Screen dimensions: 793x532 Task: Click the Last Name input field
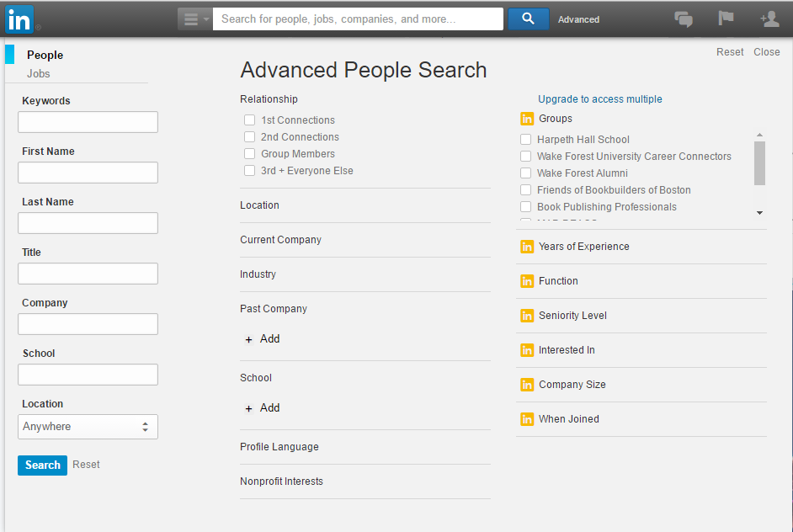point(88,223)
